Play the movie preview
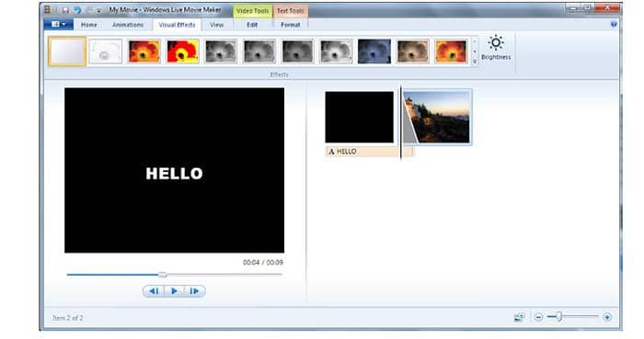The width and height of the screenshot is (644, 339). tap(174, 291)
